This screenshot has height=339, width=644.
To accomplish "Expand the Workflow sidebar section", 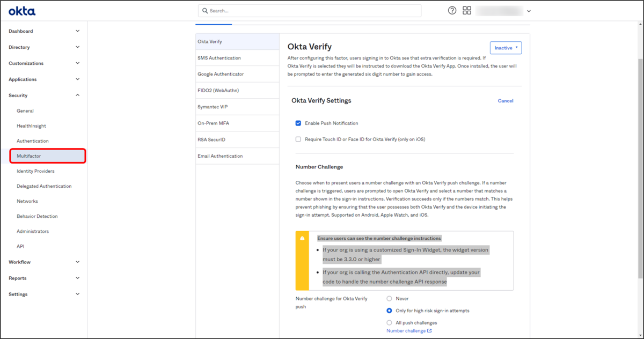I will (x=43, y=262).
